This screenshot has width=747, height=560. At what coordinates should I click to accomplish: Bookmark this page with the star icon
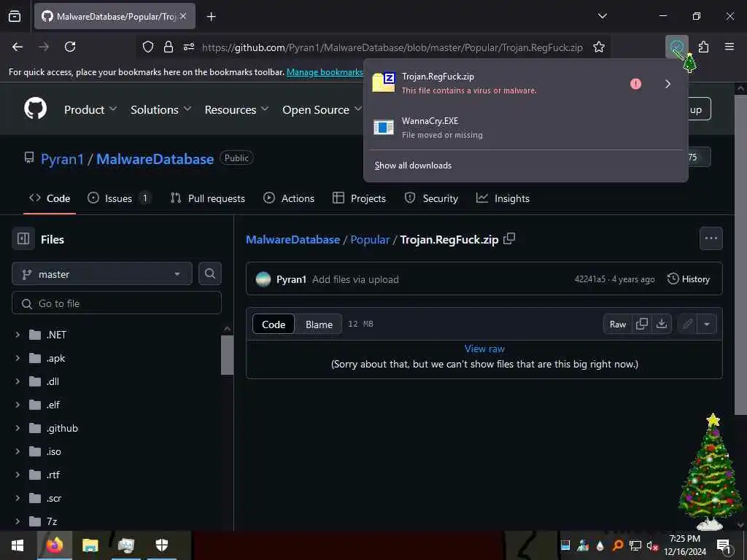pos(599,47)
